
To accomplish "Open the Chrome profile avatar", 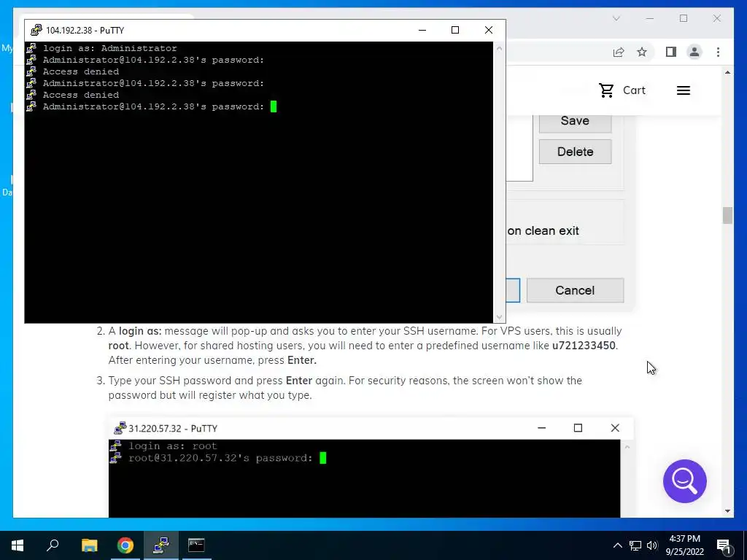I will point(694,52).
